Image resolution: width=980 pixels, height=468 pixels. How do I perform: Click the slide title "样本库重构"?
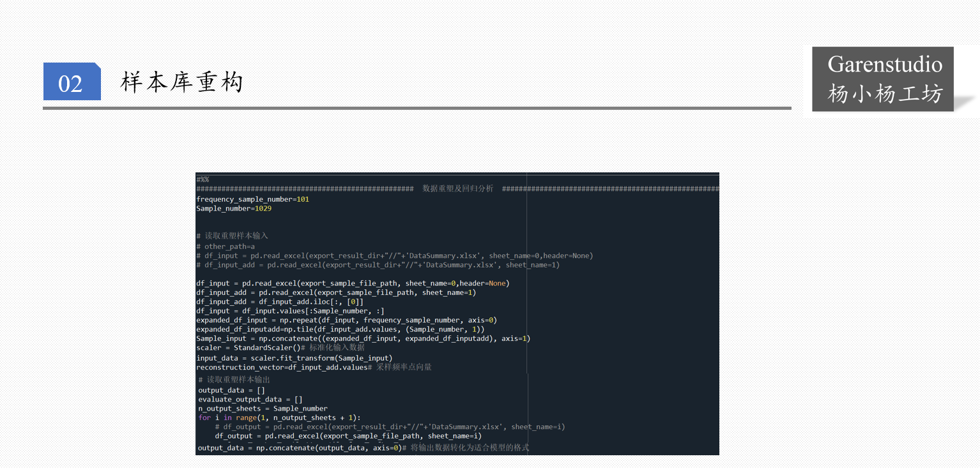tap(183, 82)
